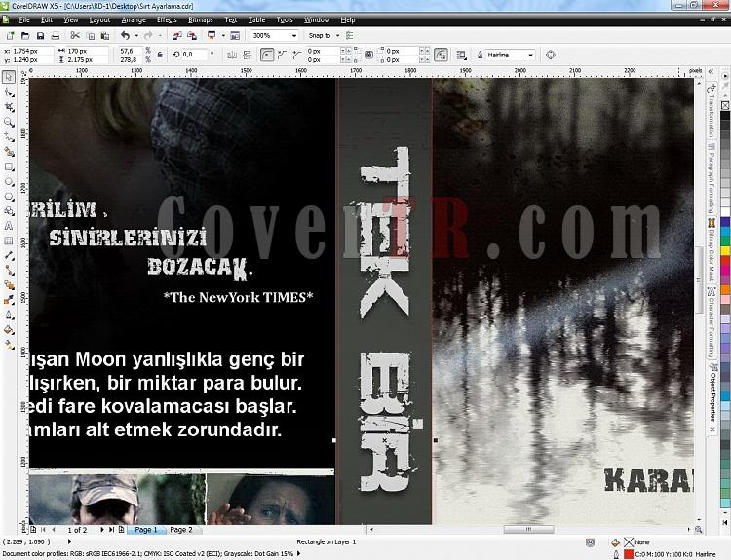Image resolution: width=731 pixels, height=560 pixels.
Task: Toggle scalloped corner style button
Action: (282, 55)
